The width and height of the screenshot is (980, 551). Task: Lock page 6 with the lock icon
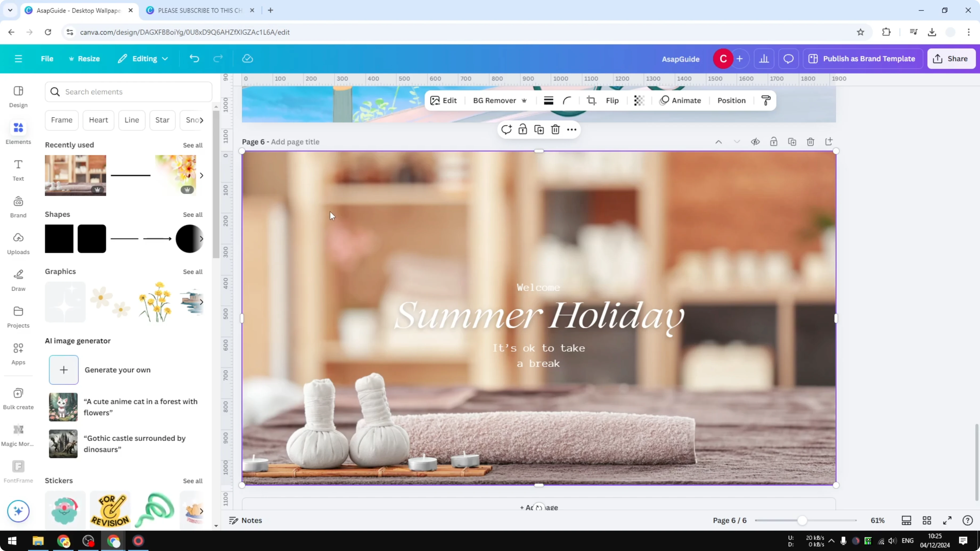[x=774, y=141]
